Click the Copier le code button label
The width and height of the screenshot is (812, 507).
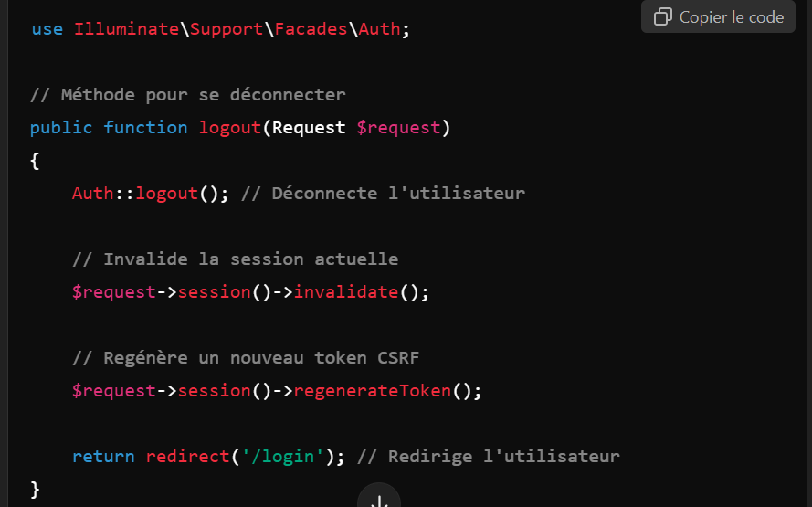[732, 17]
